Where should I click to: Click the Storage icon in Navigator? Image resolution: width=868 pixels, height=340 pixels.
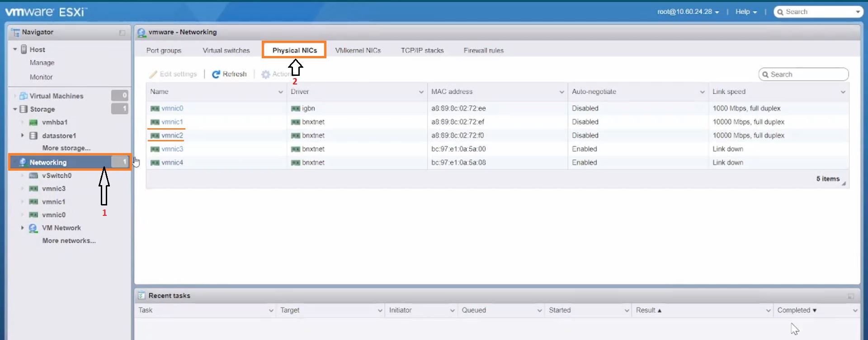[x=24, y=109]
